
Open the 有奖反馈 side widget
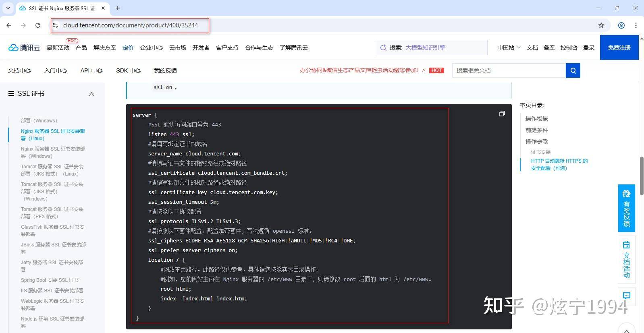coord(626,208)
